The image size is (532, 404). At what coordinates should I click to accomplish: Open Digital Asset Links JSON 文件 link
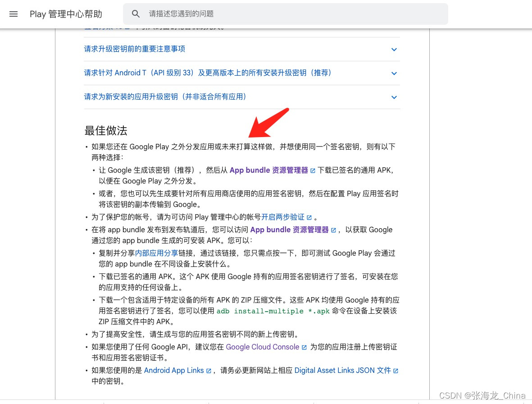click(x=343, y=370)
